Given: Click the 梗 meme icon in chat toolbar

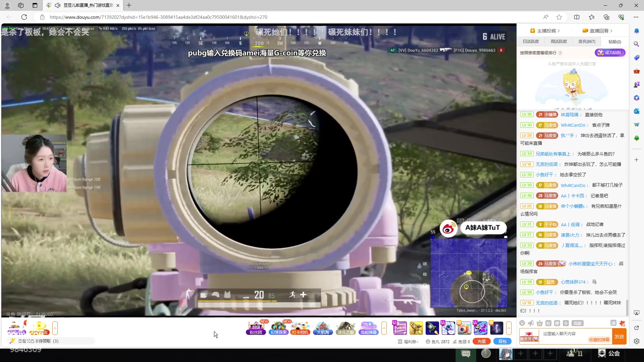Looking at the screenshot, I should pos(557,323).
